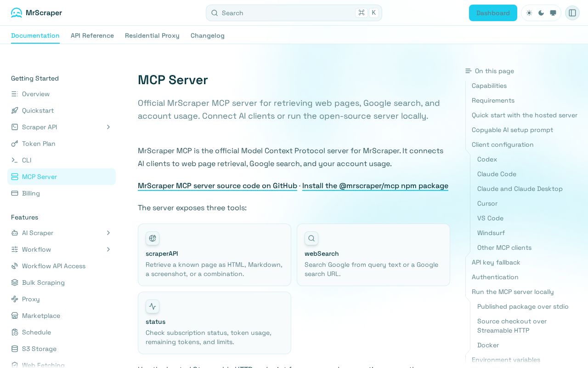Click the CLI terminal icon
This screenshot has width=588, height=368.
[15, 160]
